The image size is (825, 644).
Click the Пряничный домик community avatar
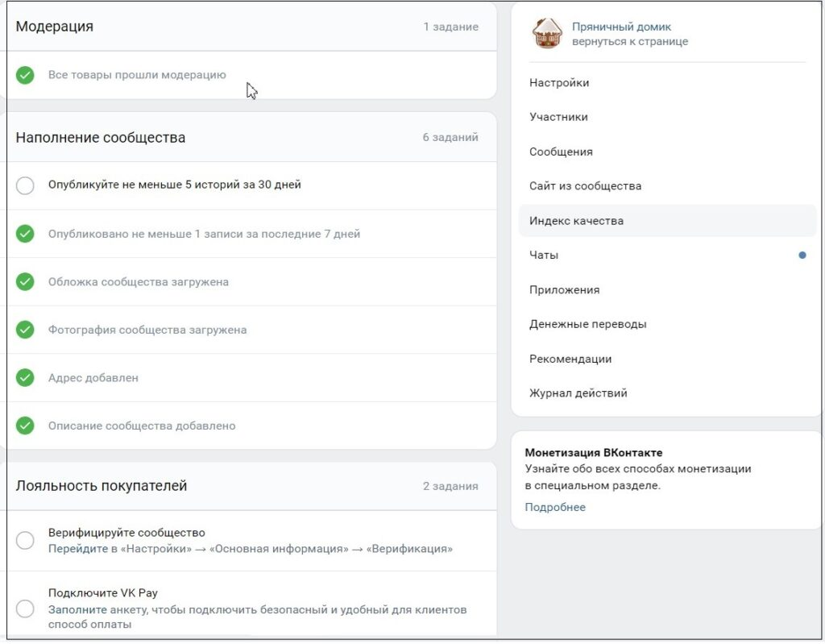point(547,34)
